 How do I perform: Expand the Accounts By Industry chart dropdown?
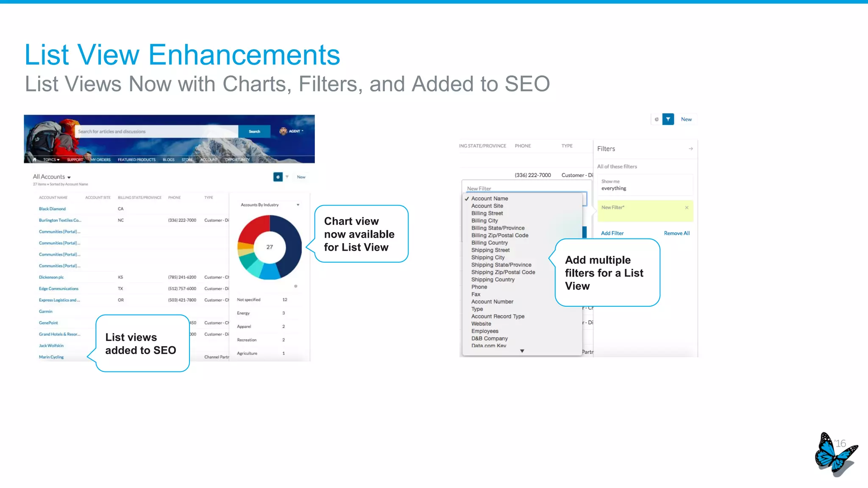(298, 205)
